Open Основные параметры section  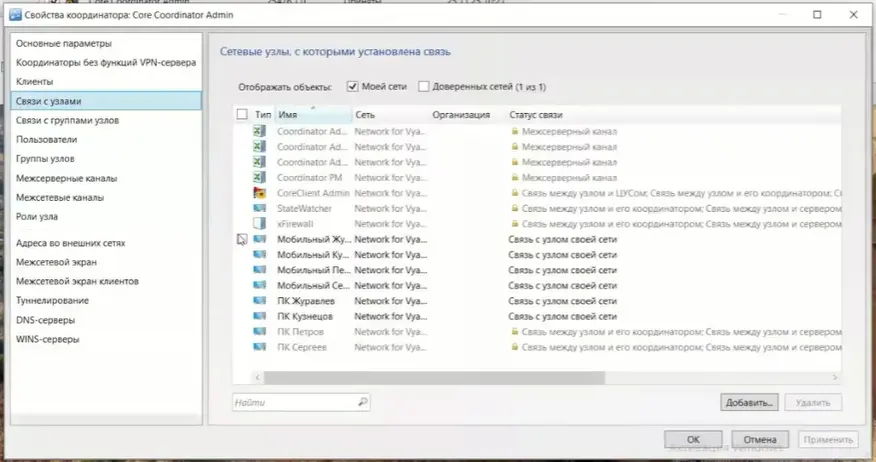pyautogui.click(x=106, y=43)
